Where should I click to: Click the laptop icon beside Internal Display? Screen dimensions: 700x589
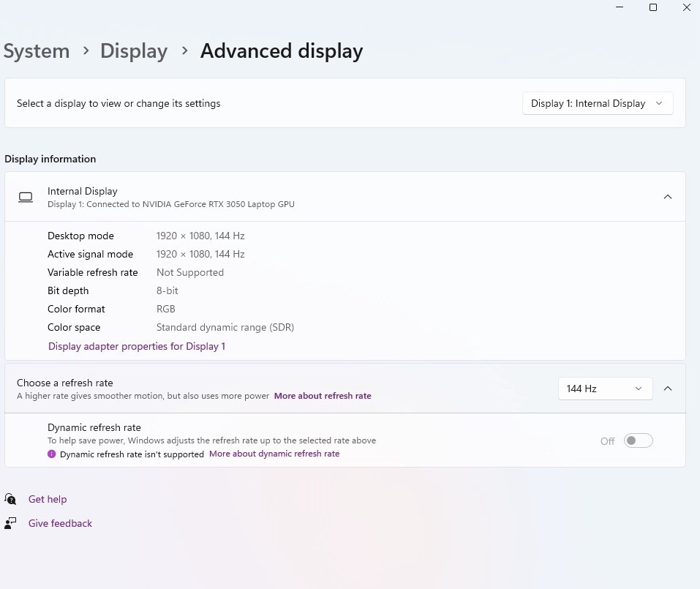click(x=26, y=197)
